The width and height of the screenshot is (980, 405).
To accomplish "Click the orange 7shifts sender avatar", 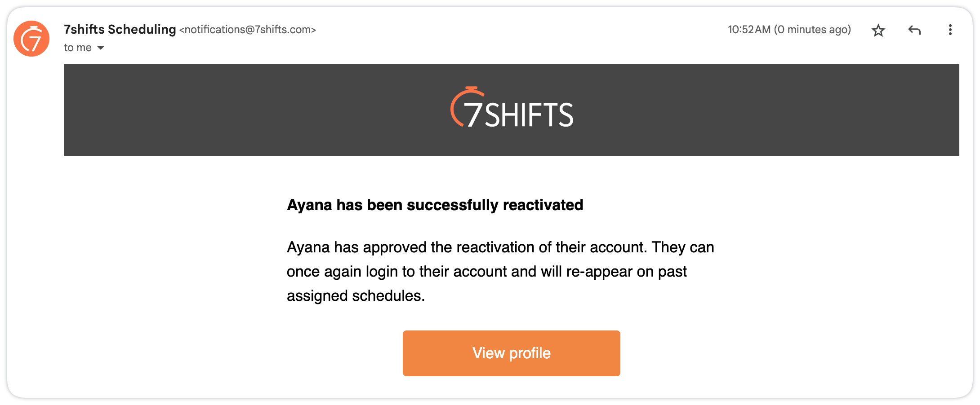I will pos(31,39).
